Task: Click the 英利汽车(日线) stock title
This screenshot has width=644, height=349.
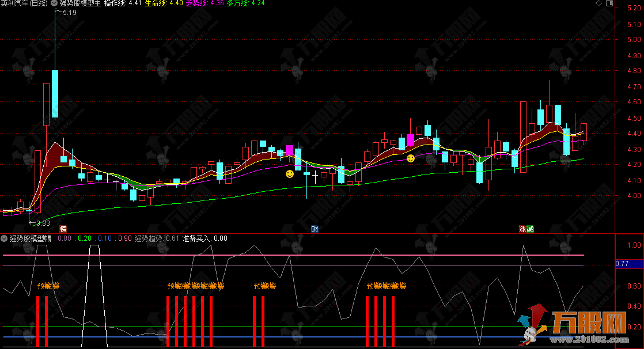Action: click(x=24, y=3)
